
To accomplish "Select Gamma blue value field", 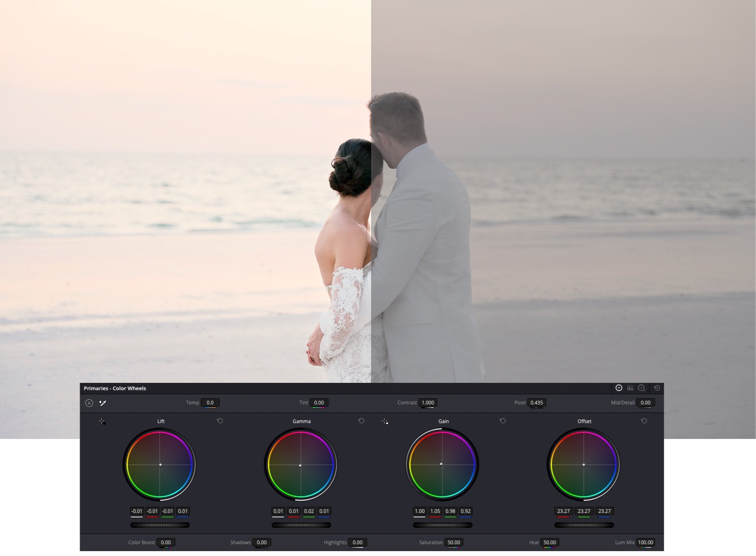I will pyautogui.click(x=324, y=511).
